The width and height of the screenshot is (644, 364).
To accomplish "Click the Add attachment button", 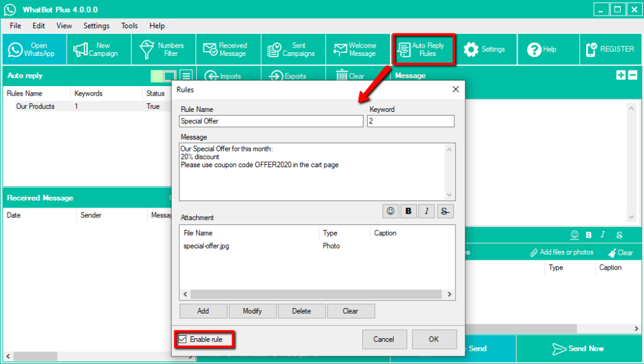I will (203, 311).
